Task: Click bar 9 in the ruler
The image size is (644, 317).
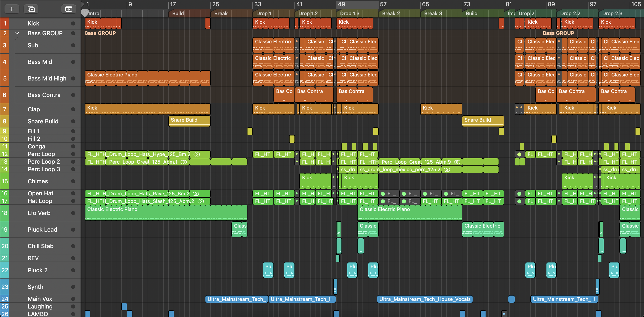Action: click(130, 4)
